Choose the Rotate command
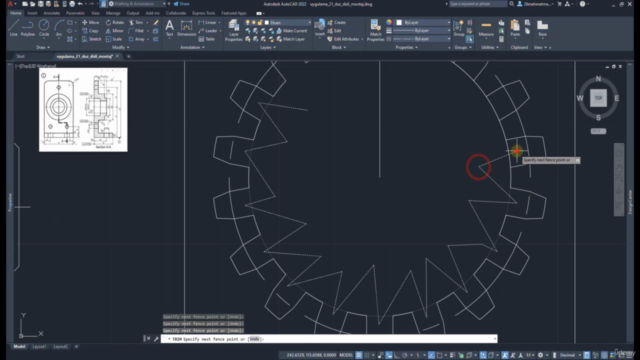This screenshot has width=640, height=360. (115, 22)
